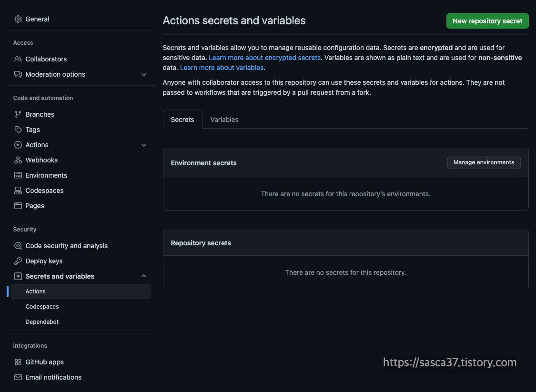Click the Environment secrets heading
This screenshot has width=536, height=392.
tap(204, 163)
